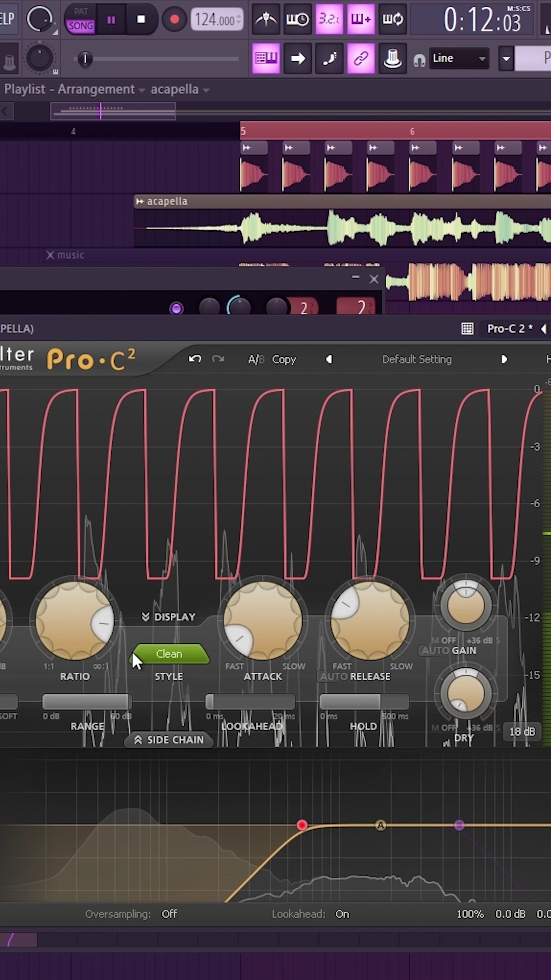Collapse the DISPLAY expander

pyautogui.click(x=168, y=617)
